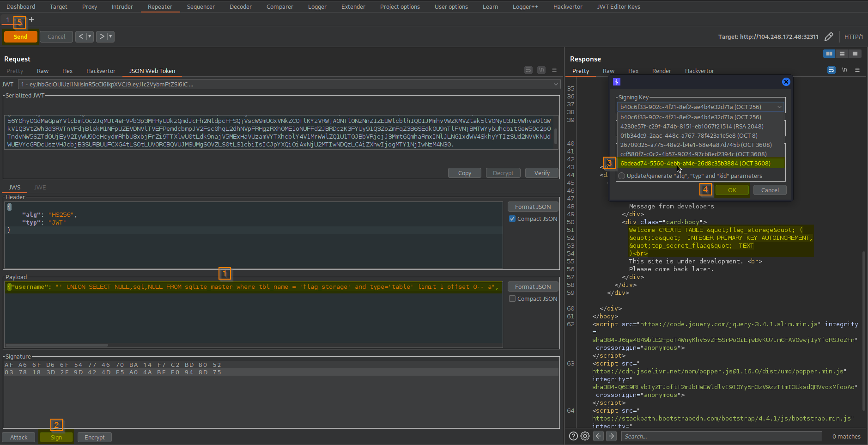The width and height of the screenshot is (868, 445).
Task: Click the Attack button
Action: [18, 437]
